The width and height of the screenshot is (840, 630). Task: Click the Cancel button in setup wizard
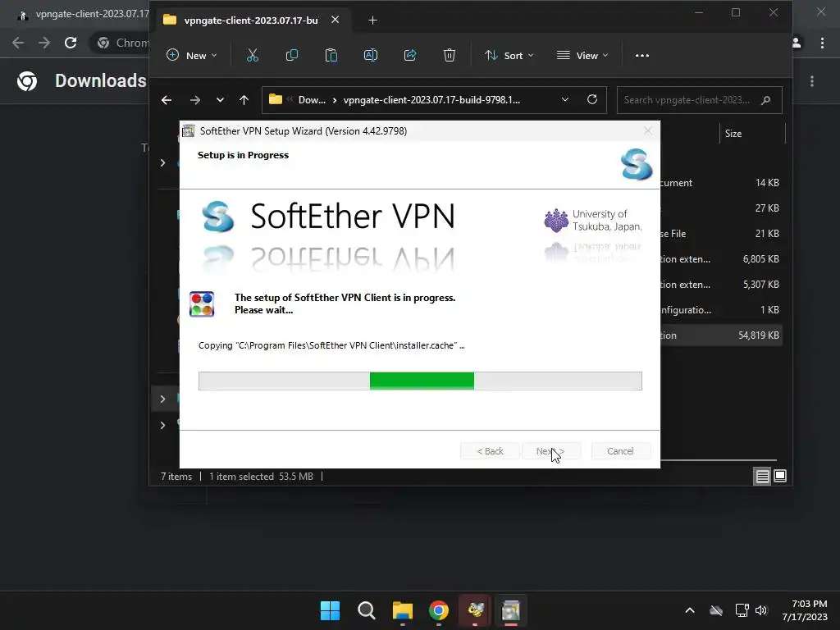coord(620,451)
